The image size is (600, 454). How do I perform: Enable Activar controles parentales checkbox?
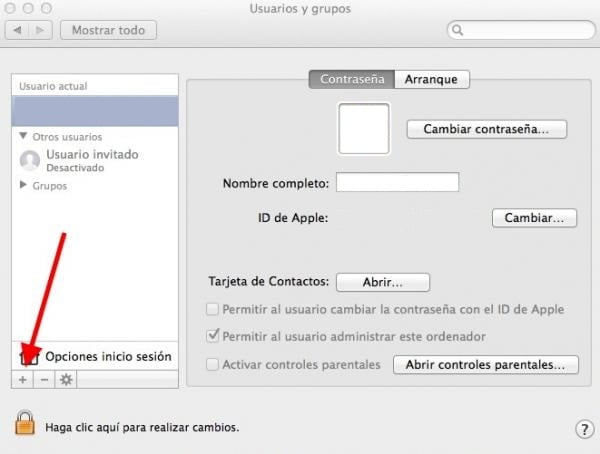(212, 365)
